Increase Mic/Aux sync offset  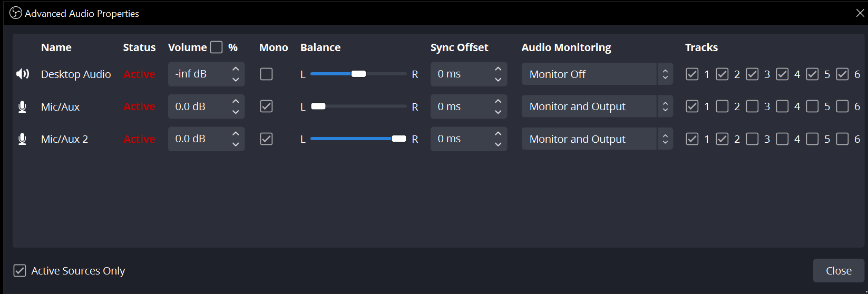click(x=498, y=101)
